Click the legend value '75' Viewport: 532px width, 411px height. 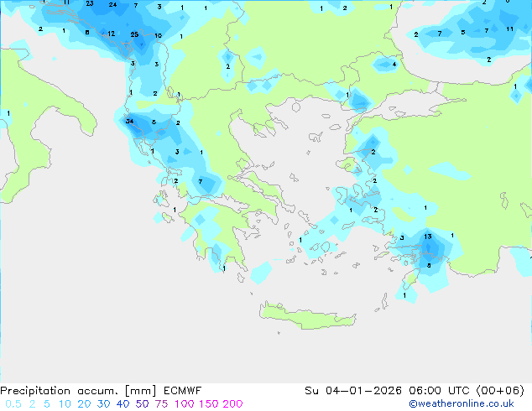click(x=161, y=404)
